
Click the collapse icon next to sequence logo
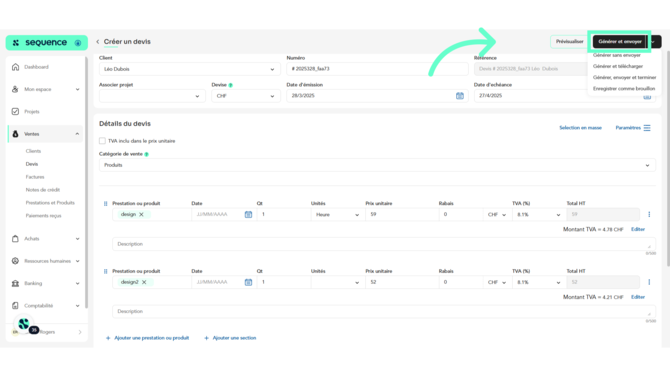point(78,43)
